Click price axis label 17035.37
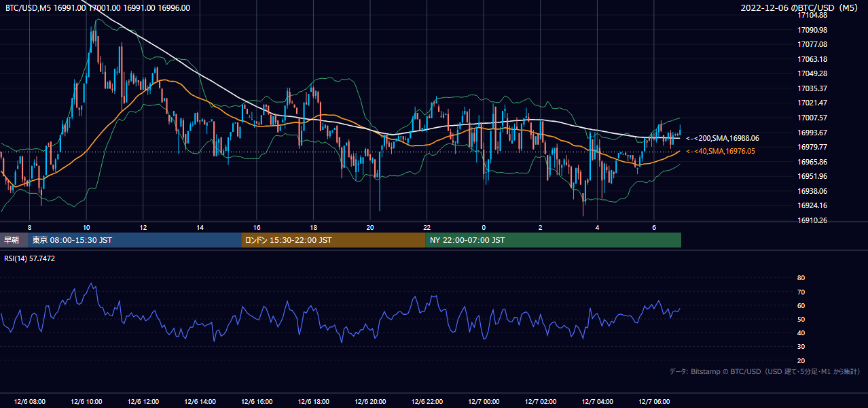The width and height of the screenshot is (868, 408). tap(812, 88)
